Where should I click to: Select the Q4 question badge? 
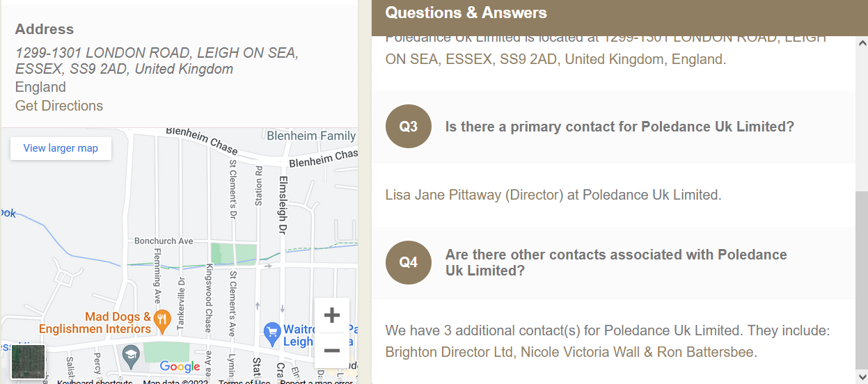tap(409, 262)
